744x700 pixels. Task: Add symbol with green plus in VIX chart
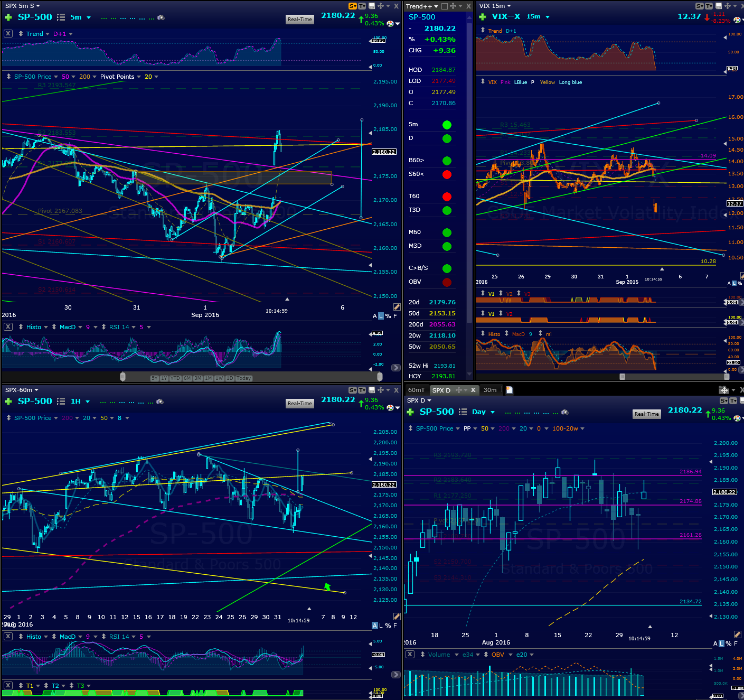tap(483, 17)
